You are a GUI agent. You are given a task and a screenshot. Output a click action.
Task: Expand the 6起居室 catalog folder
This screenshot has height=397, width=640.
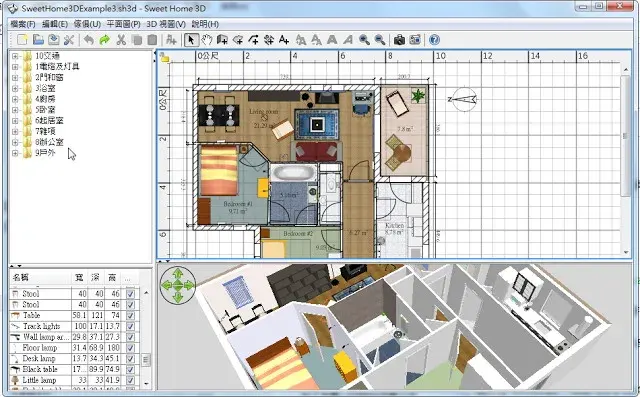tap(15, 121)
